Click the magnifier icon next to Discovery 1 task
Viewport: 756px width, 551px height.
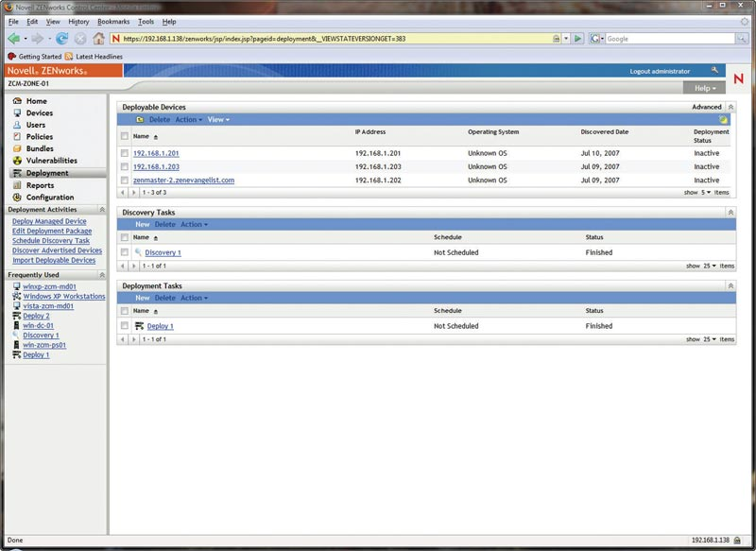138,252
